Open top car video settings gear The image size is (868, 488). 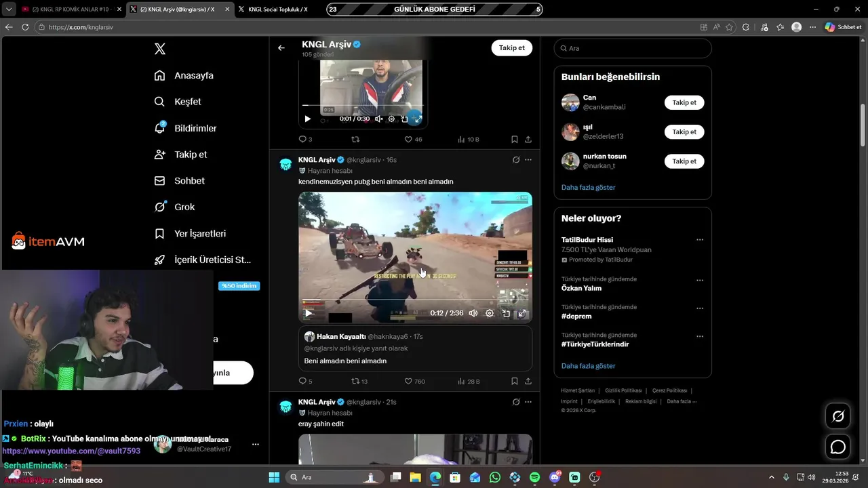391,119
